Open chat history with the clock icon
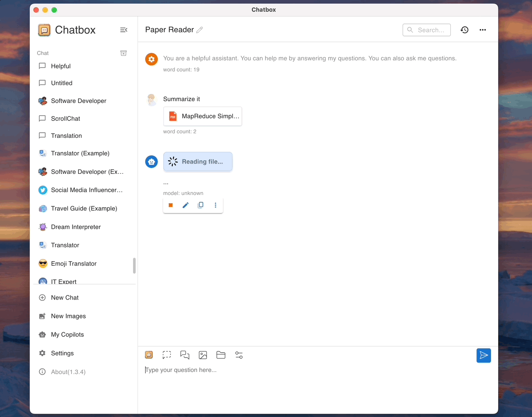532x417 pixels. click(464, 30)
